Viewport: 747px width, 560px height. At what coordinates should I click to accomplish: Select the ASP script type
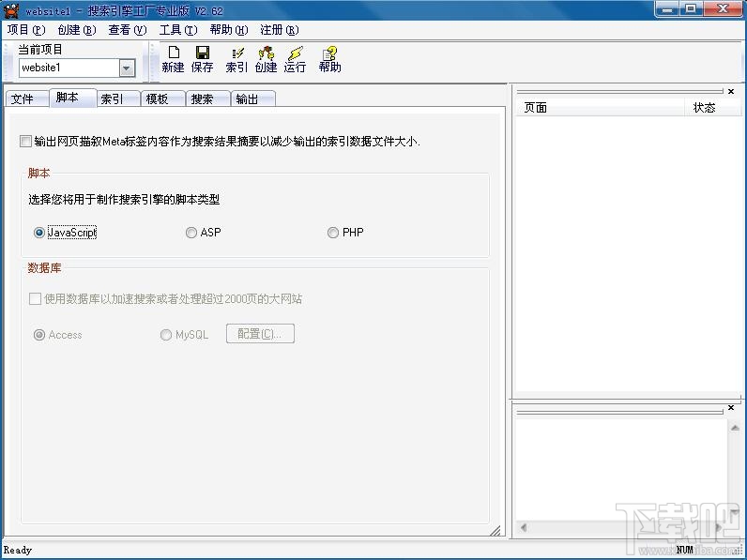191,233
